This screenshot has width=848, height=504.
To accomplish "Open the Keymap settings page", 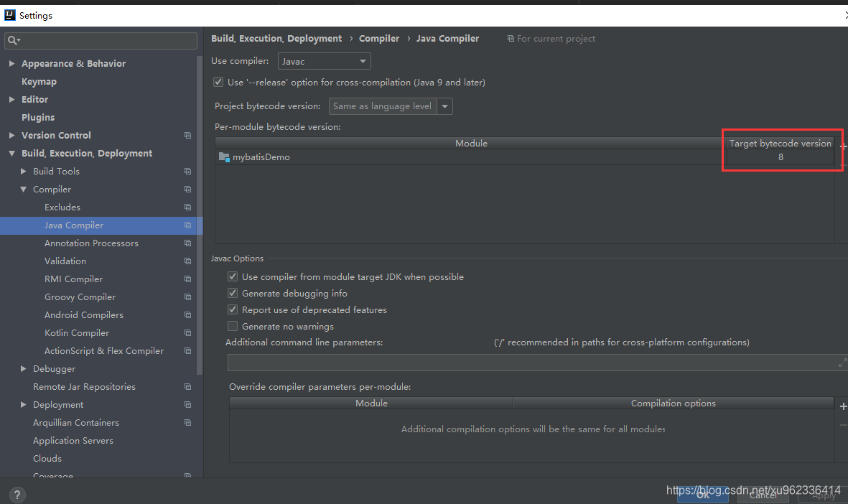I will pyautogui.click(x=39, y=82).
